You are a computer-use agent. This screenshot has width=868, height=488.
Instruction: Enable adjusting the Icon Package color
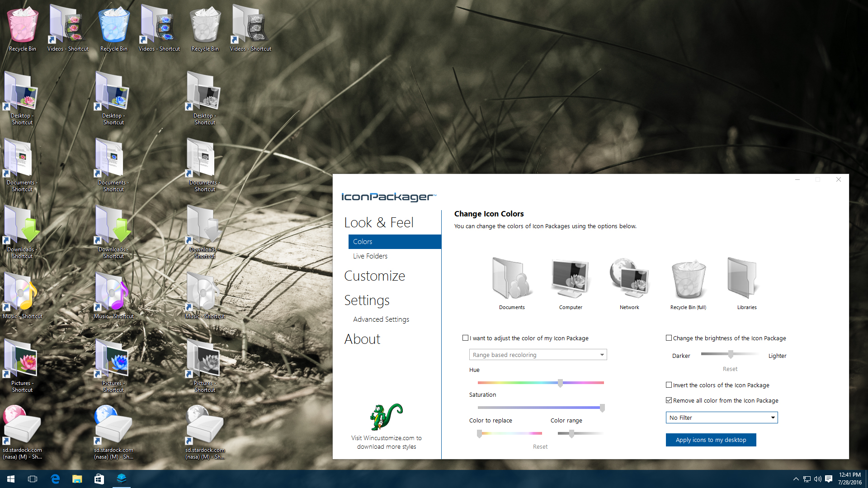click(x=465, y=338)
